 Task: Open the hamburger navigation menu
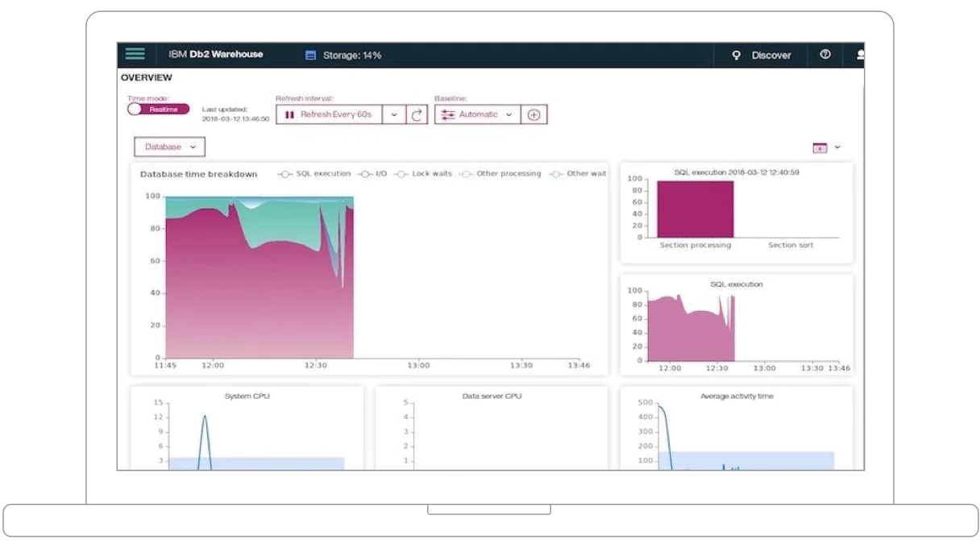coord(135,54)
